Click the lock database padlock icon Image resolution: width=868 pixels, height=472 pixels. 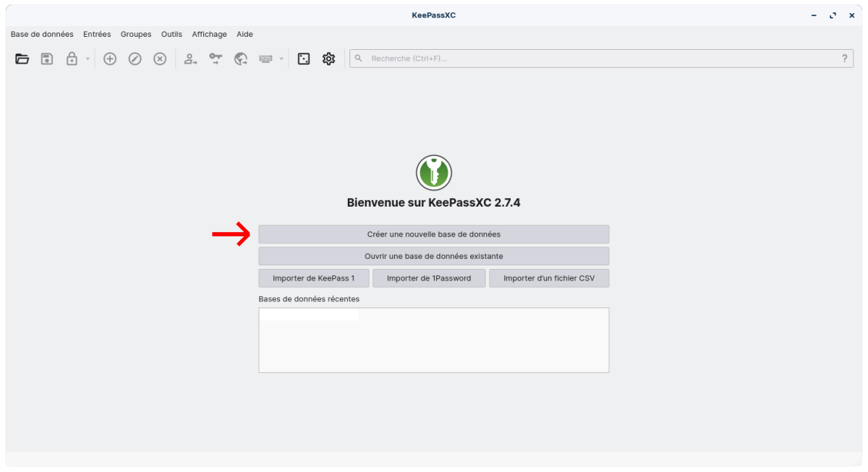coord(72,59)
